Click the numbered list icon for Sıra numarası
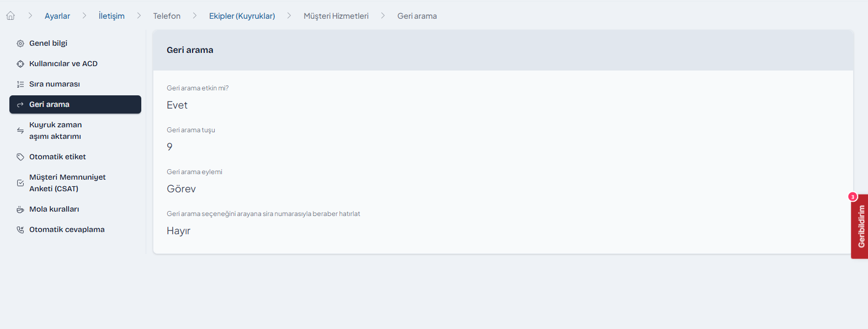The height and width of the screenshot is (329, 868). [x=20, y=84]
